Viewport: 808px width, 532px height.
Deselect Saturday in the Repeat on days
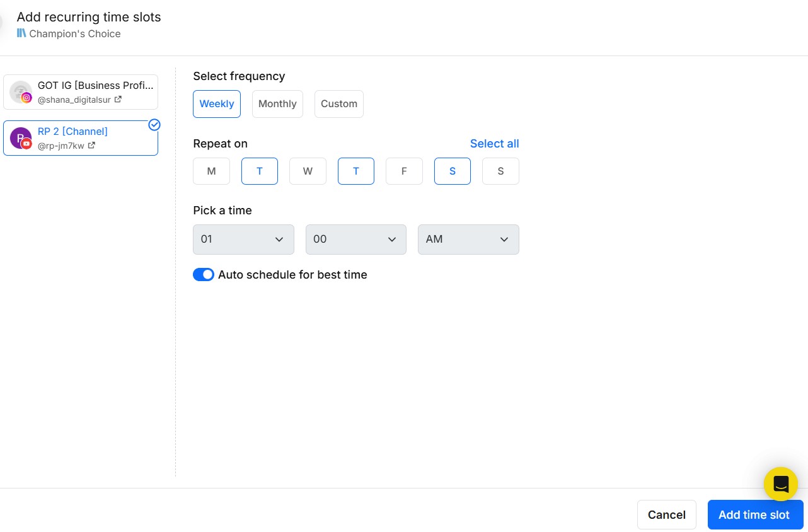[x=452, y=171]
